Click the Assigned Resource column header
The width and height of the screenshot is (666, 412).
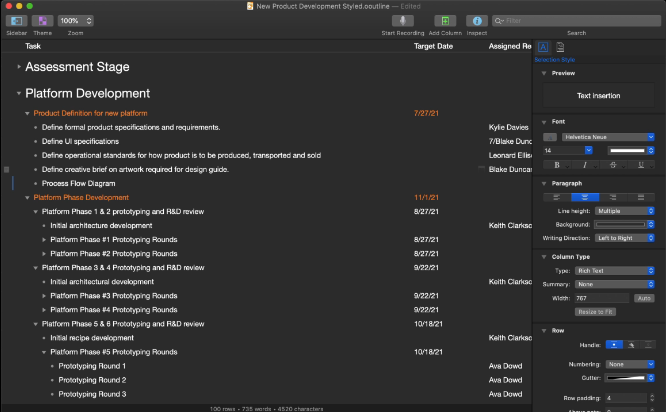tap(510, 46)
